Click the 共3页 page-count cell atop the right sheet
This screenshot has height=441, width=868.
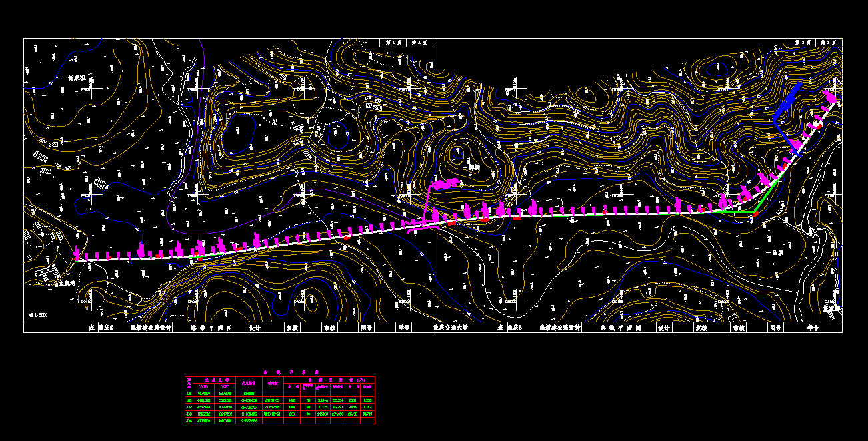(829, 42)
